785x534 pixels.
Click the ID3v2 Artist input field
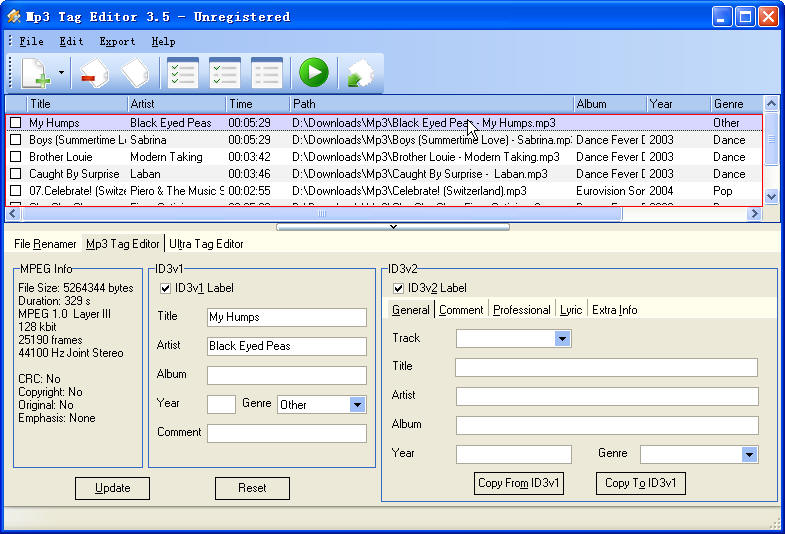coord(607,396)
